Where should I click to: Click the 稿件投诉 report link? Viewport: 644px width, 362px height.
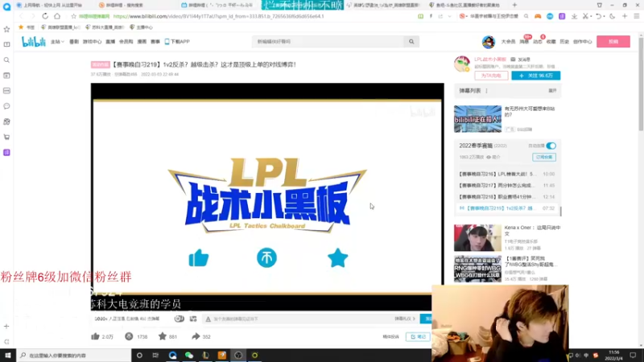390,336
